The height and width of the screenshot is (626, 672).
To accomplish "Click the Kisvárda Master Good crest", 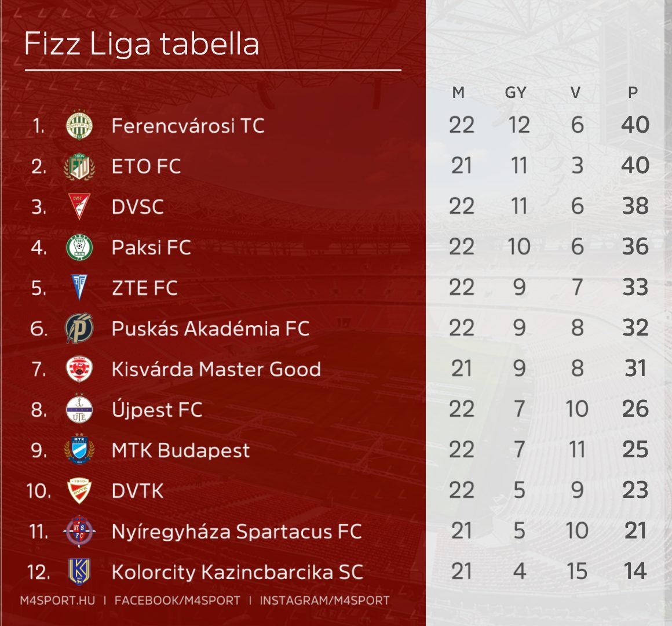I will click(79, 369).
